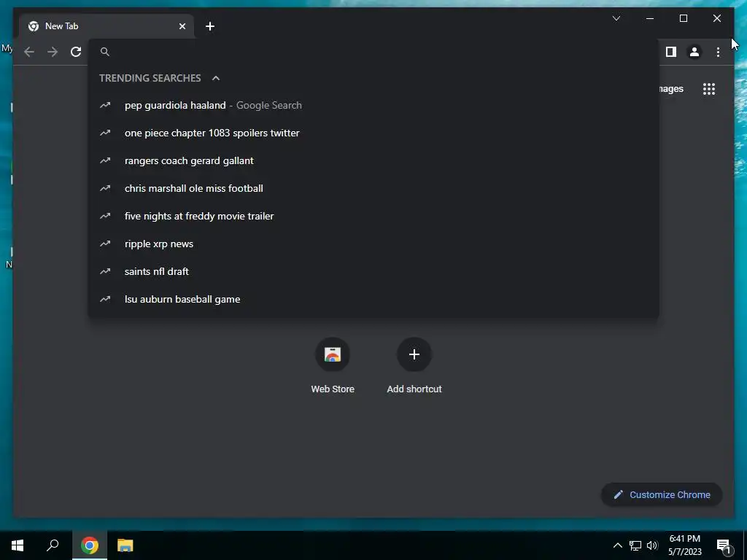Choose chris marshall ole miss football

coord(373,189)
